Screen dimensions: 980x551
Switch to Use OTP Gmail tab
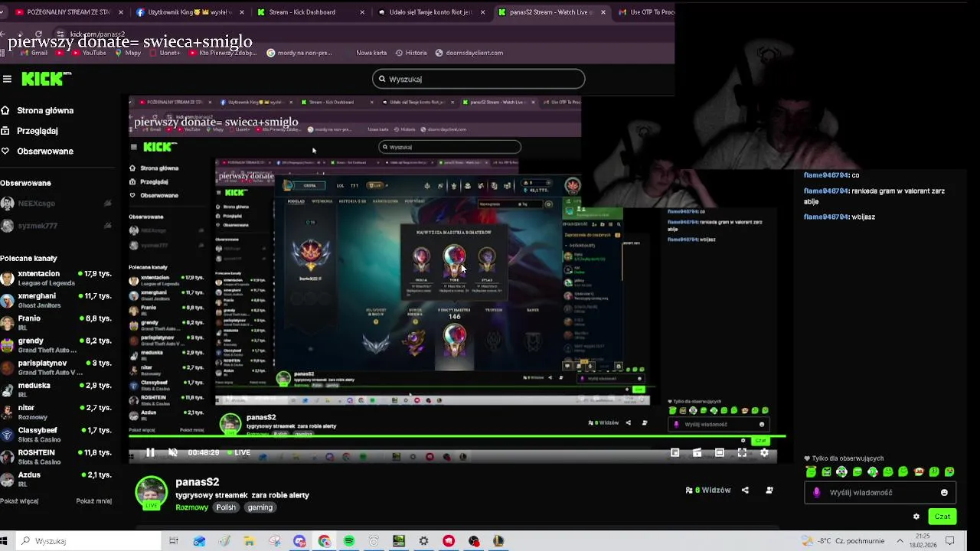click(x=646, y=12)
